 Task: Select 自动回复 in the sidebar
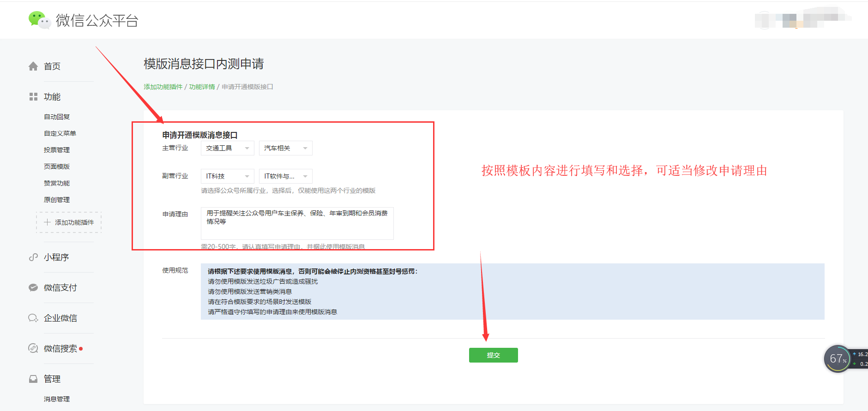[57, 117]
